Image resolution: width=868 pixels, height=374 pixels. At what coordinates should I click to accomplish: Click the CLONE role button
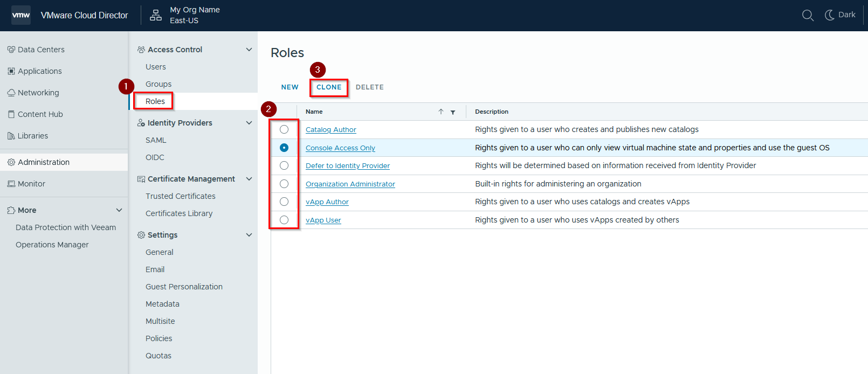(329, 87)
